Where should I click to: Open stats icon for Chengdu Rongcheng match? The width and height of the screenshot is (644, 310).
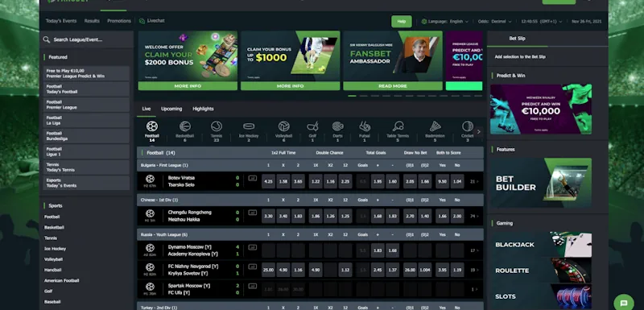coord(252,213)
